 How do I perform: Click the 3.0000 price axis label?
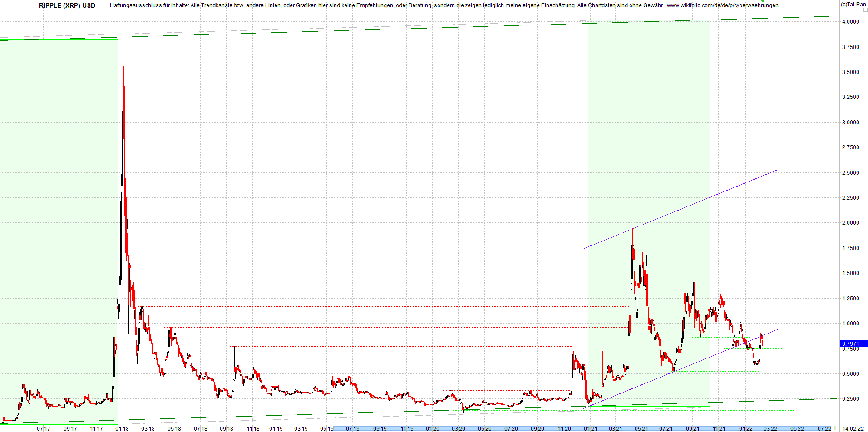click(x=851, y=123)
